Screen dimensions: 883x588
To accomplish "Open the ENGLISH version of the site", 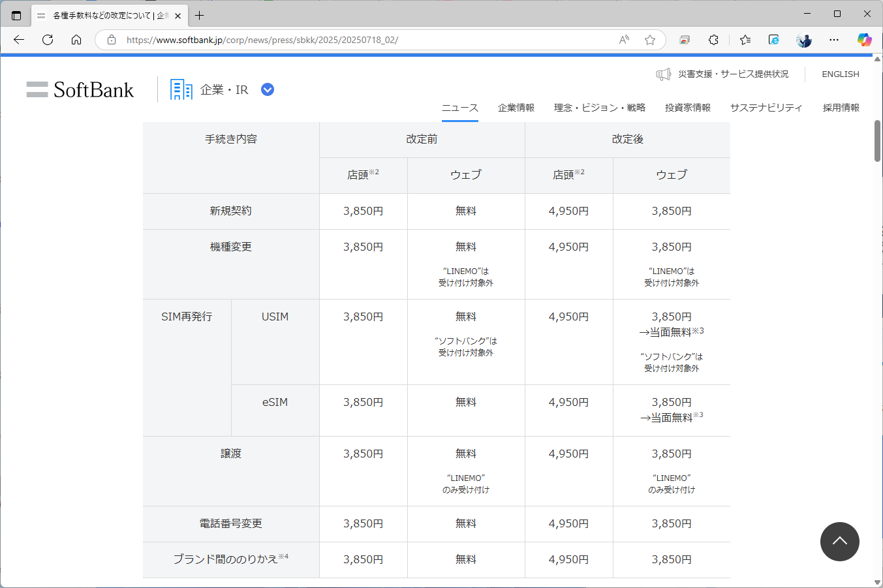I will (840, 74).
